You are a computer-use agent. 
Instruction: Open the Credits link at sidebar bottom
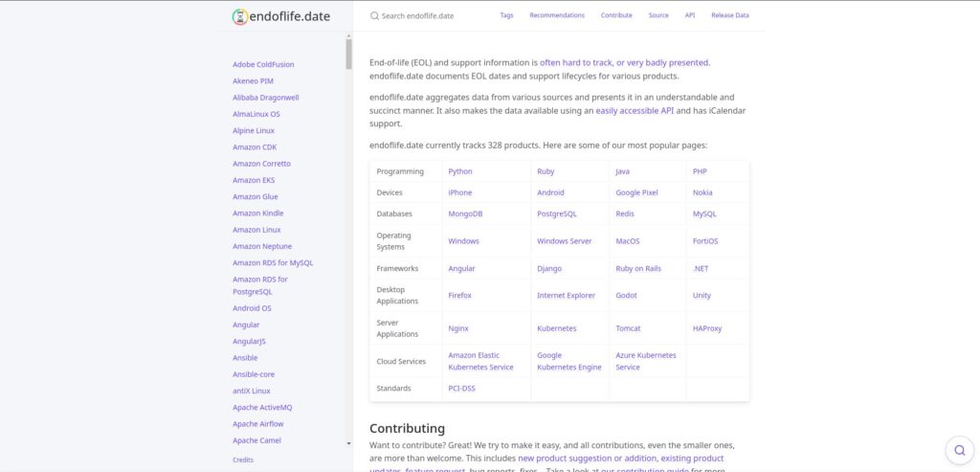pyautogui.click(x=243, y=461)
